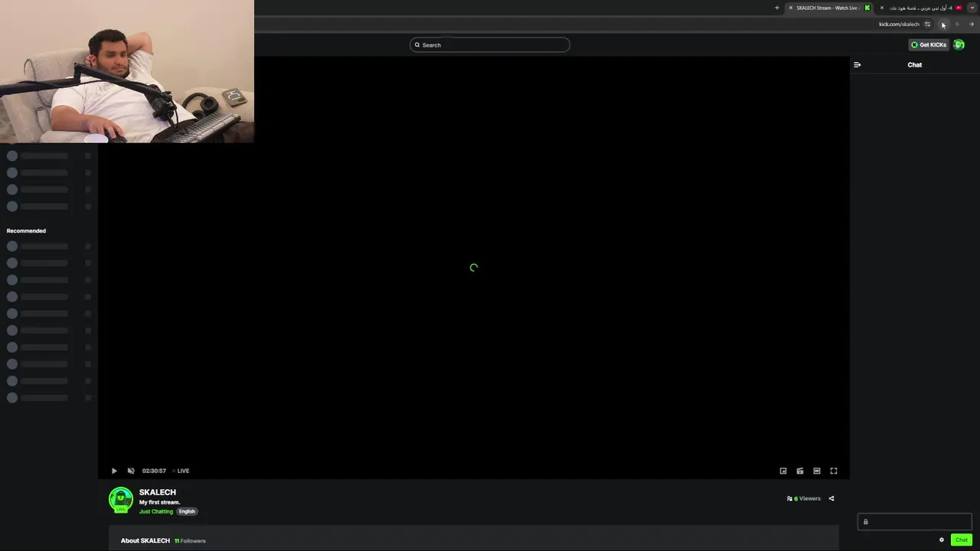Viewport: 980px width, 551px height.
Task: Click the green Chat send button
Action: point(961,540)
